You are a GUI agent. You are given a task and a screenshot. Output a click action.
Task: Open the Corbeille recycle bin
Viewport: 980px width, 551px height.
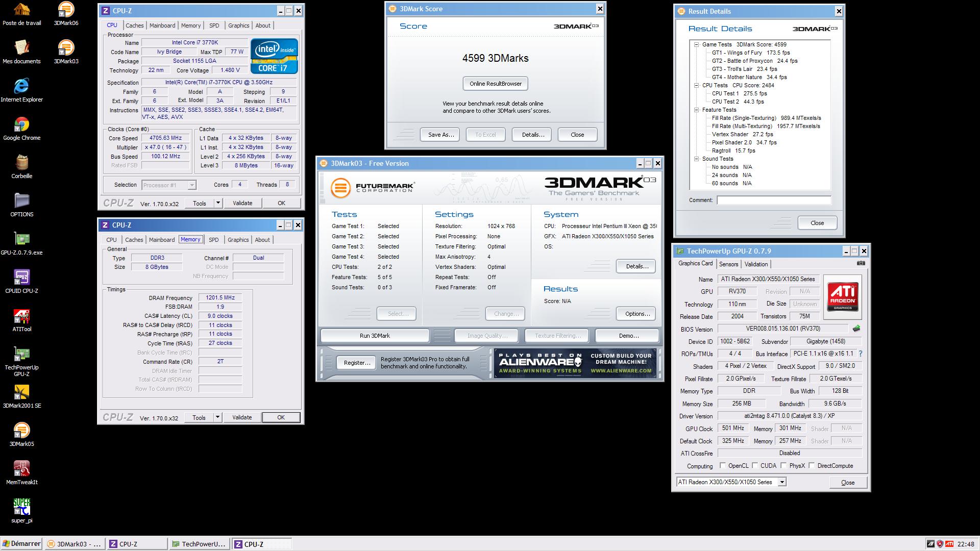tap(21, 166)
